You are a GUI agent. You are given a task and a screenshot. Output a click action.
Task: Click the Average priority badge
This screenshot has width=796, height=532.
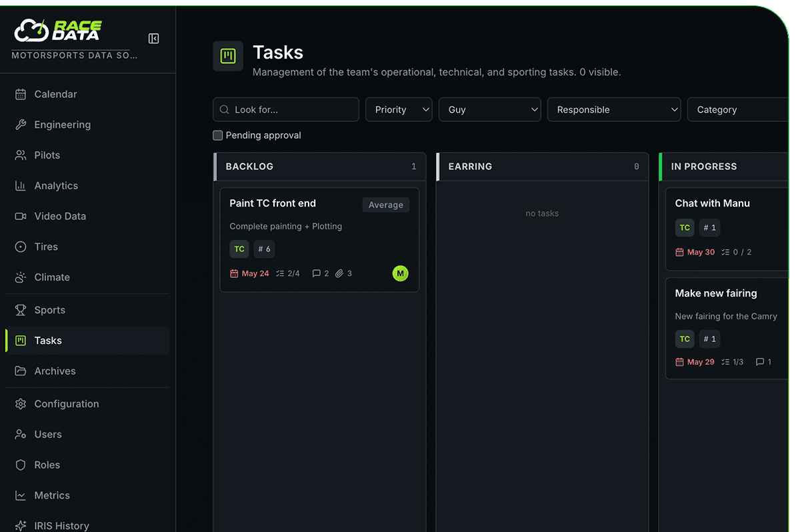[x=386, y=205]
